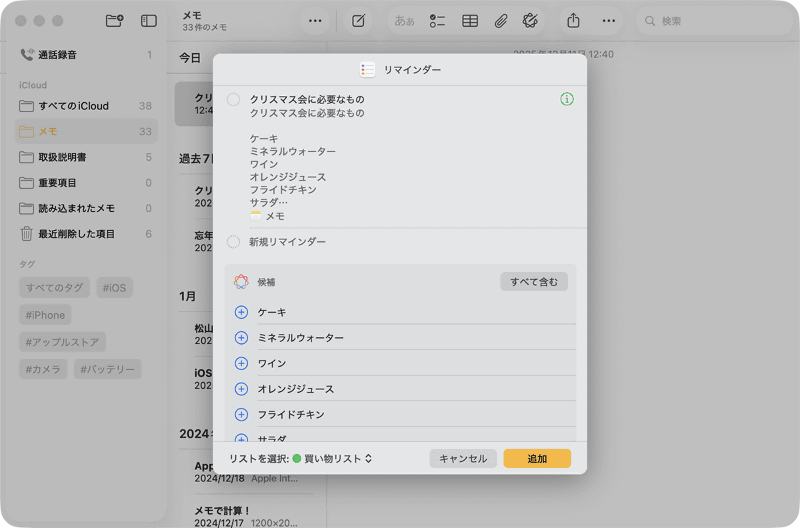Click the Apple Intelligence 候補 icon
This screenshot has height=528, width=800.
[x=241, y=282]
